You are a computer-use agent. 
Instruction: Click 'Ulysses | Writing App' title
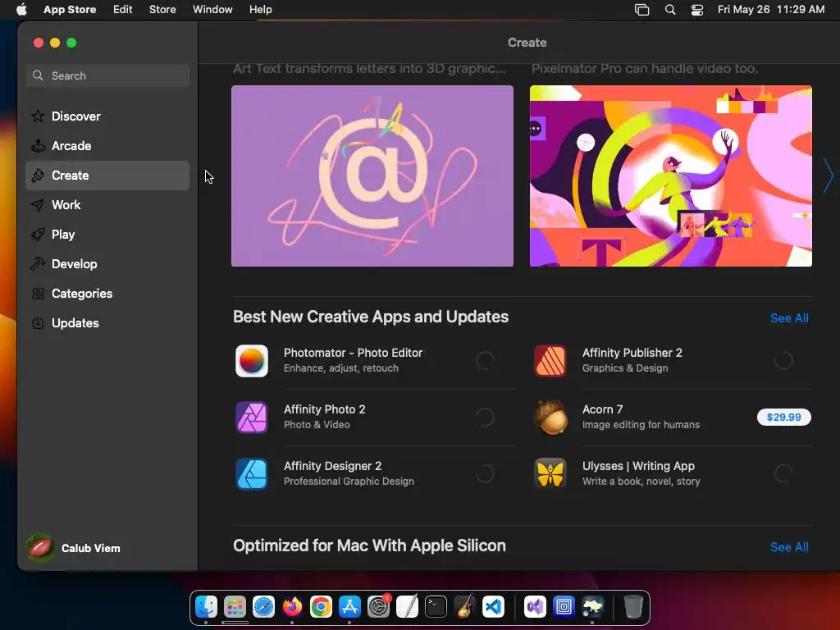(x=638, y=466)
